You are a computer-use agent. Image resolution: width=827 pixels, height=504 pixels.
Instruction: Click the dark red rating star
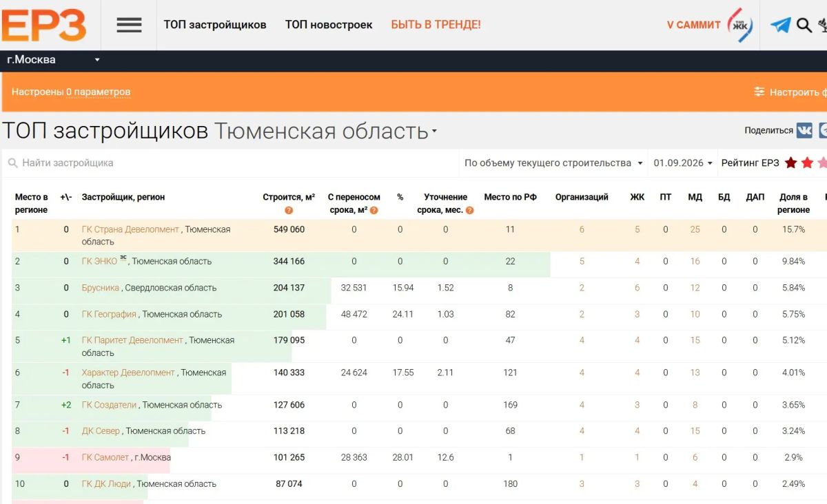(x=791, y=163)
